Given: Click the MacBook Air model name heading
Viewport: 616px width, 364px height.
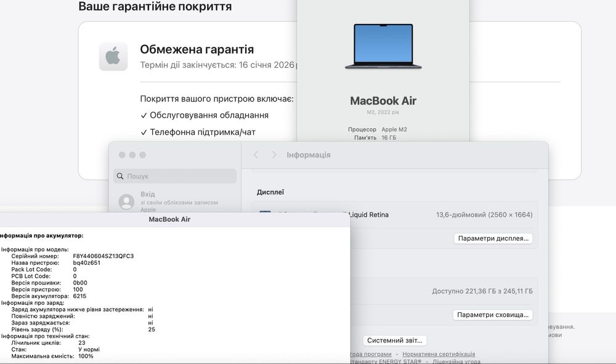Looking at the screenshot, I should tap(383, 101).
